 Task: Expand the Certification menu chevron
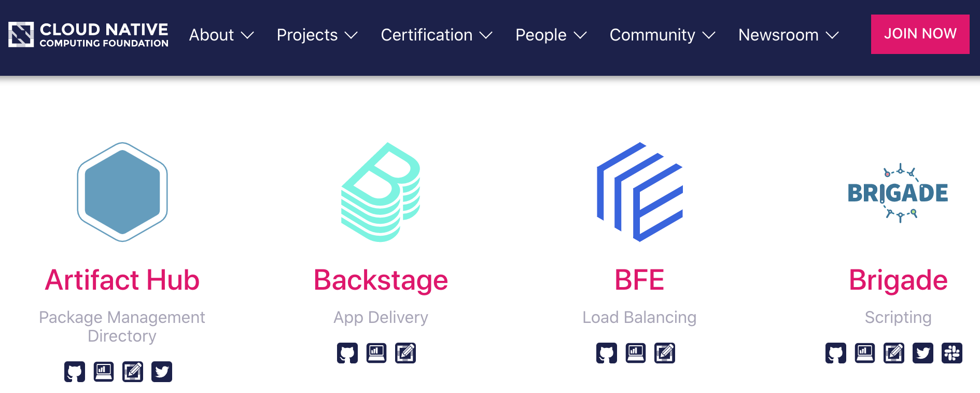(486, 35)
